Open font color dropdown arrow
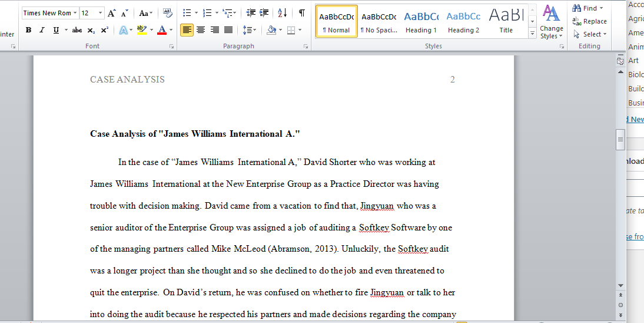This screenshot has height=323, width=644. [171, 30]
